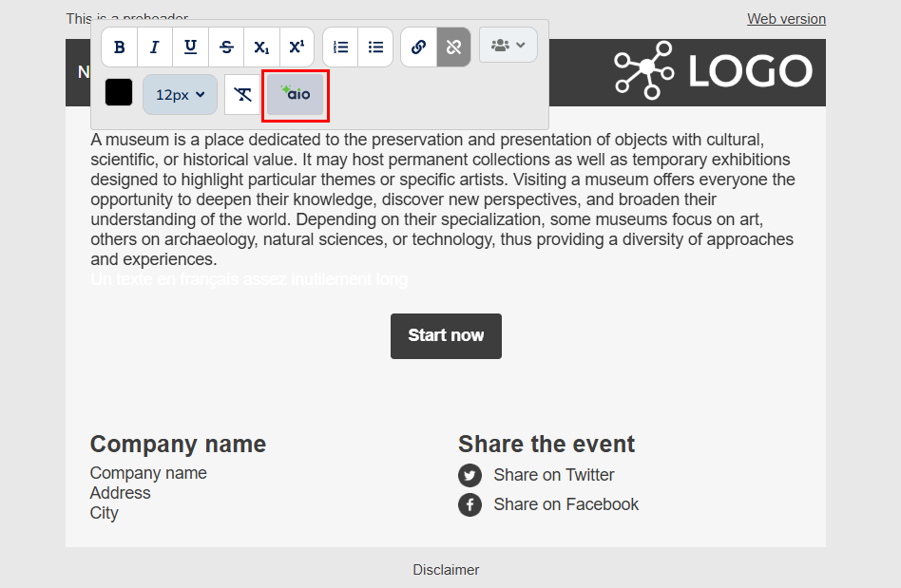Click Share on Twitter link
This screenshot has width=901, height=588.
tap(553, 475)
